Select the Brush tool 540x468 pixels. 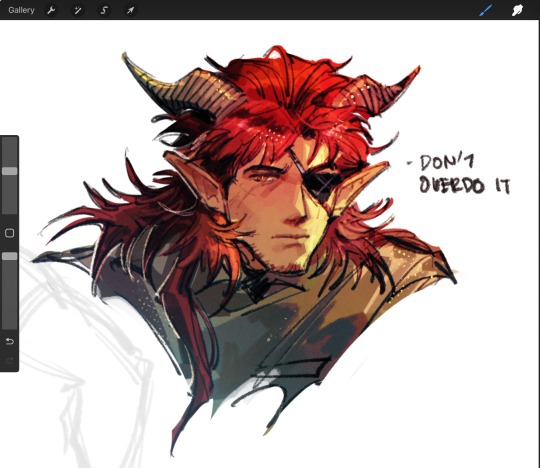(486, 10)
